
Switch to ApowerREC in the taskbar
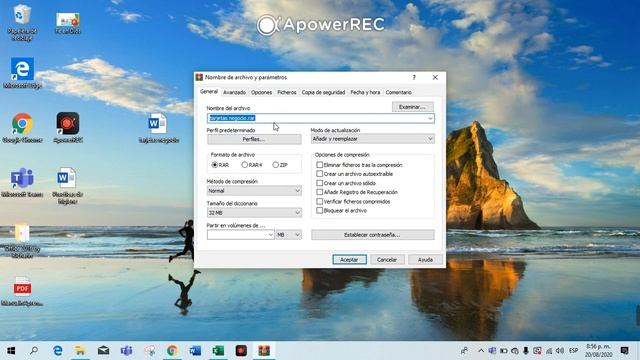241,351
